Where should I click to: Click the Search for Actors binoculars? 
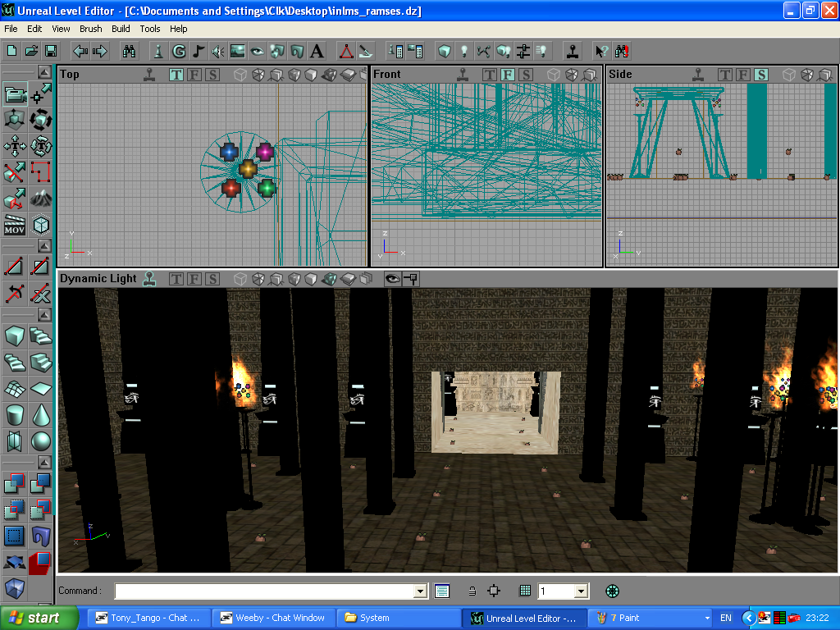pyautogui.click(x=129, y=51)
